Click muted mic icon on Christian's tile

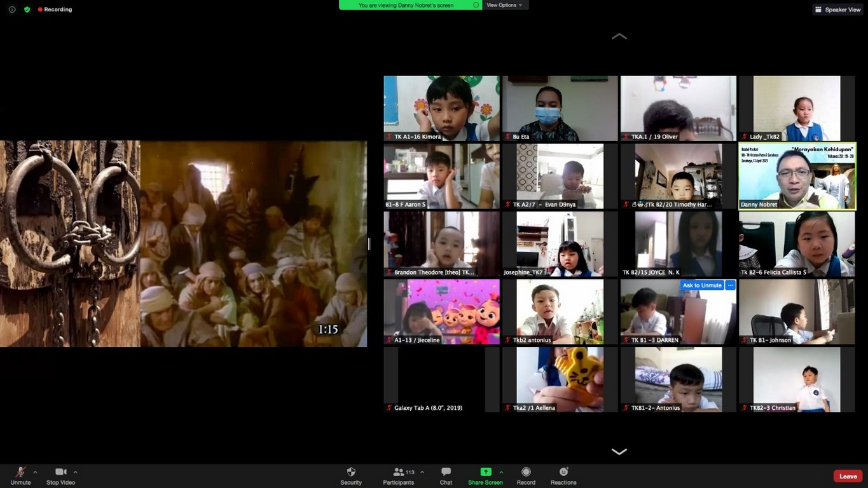coord(745,408)
